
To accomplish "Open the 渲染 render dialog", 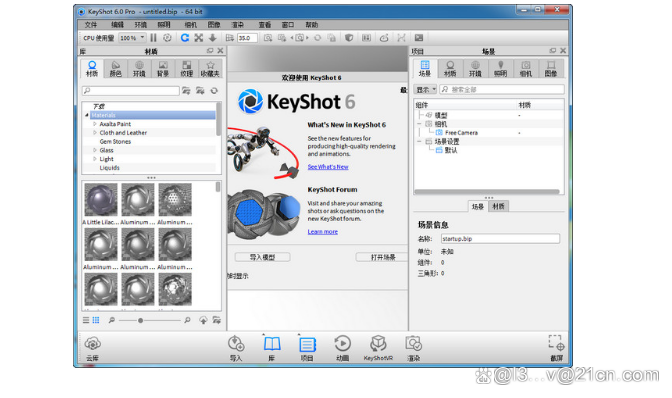I will (x=414, y=347).
